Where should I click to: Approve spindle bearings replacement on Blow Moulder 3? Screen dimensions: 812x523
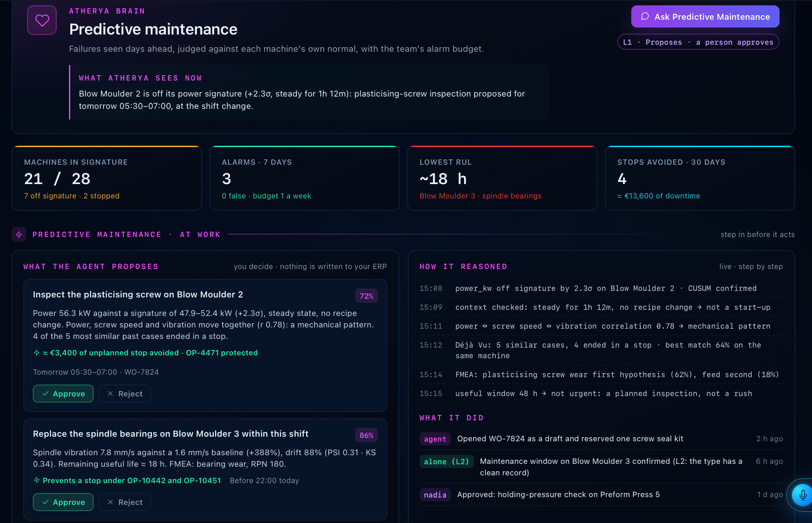[x=63, y=502]
